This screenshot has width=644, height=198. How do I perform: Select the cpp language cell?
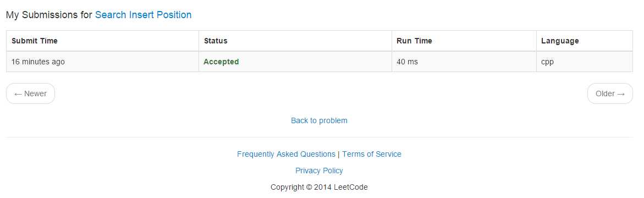click(x=585, y=62)
